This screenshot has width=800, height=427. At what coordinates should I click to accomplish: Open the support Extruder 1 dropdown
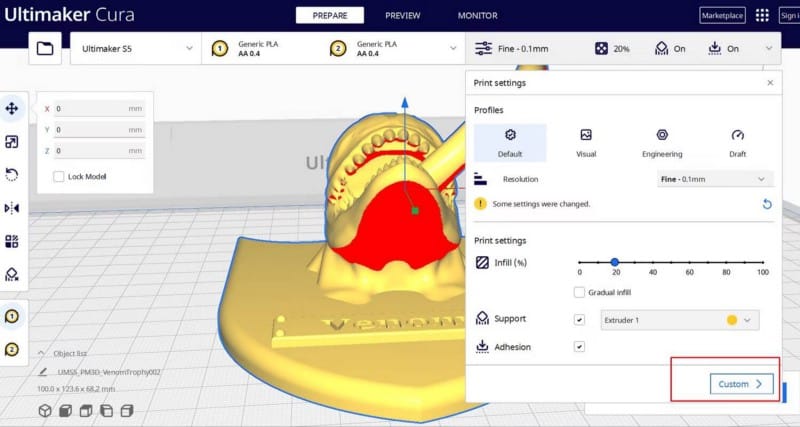pyautogui.click(x=680, y=320)
